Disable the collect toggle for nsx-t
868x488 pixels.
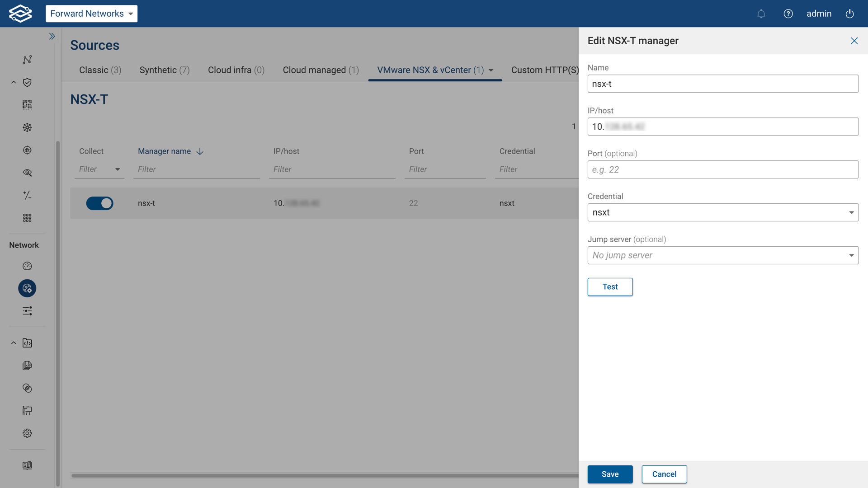click(99, 203)
